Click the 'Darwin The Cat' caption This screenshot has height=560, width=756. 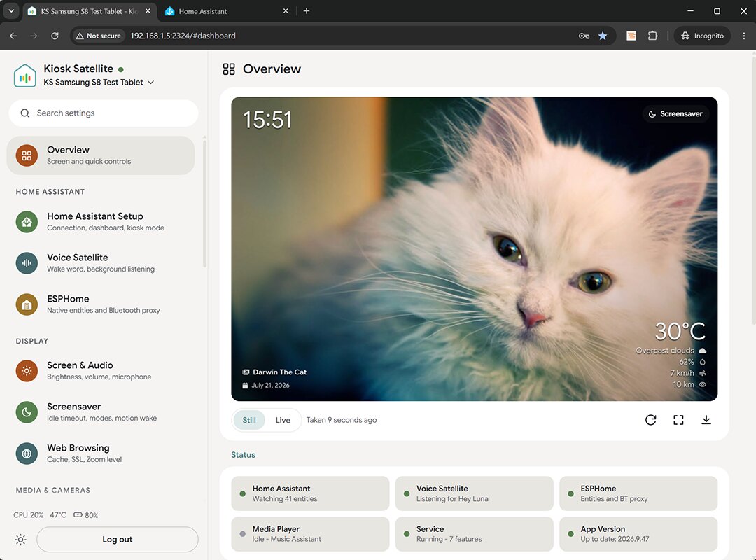tap(279, 372)
